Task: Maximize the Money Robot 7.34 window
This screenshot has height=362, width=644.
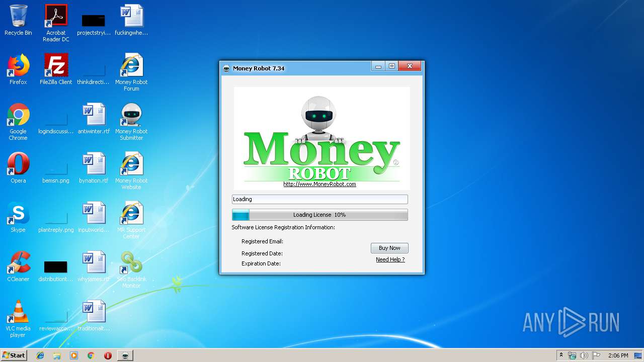Action: (x=391, y=66)
